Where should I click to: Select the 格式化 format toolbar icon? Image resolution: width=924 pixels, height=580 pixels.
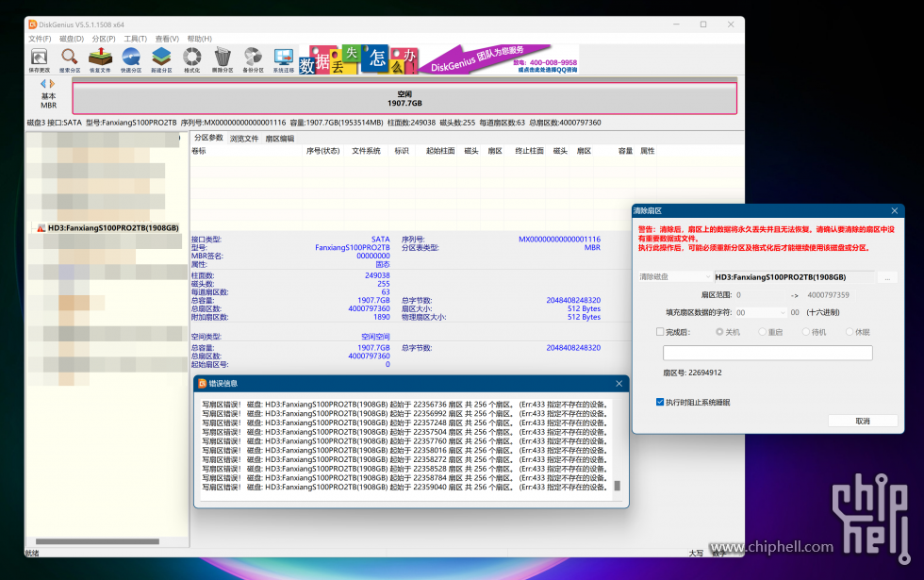(192, 59)
